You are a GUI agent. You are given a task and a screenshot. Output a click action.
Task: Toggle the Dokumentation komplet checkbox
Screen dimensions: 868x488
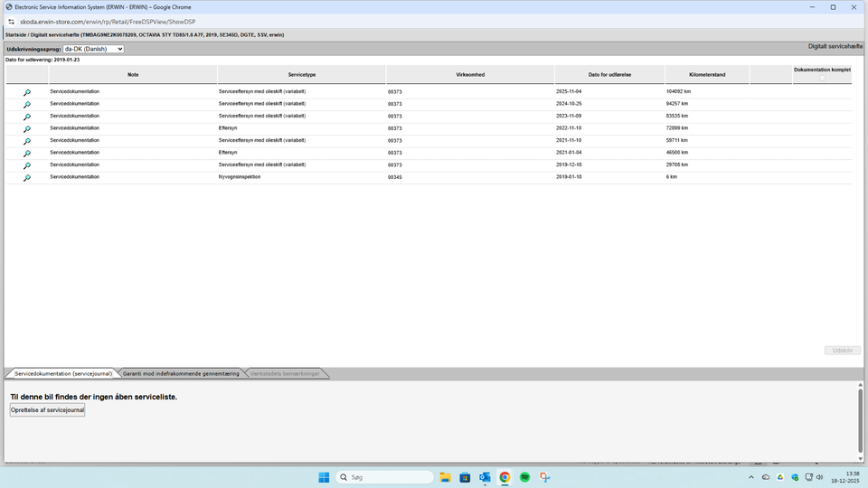822,78
